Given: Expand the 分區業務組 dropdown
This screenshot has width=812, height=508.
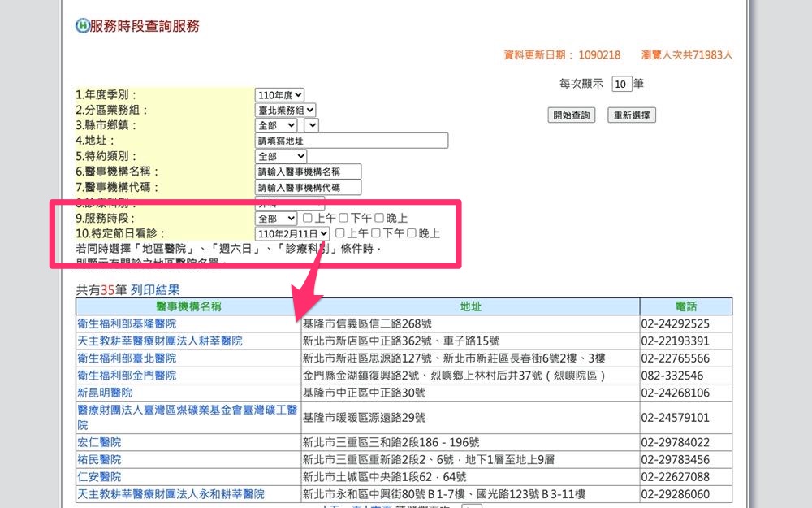Looking at the screenshot, I should (x=285, y=110).
